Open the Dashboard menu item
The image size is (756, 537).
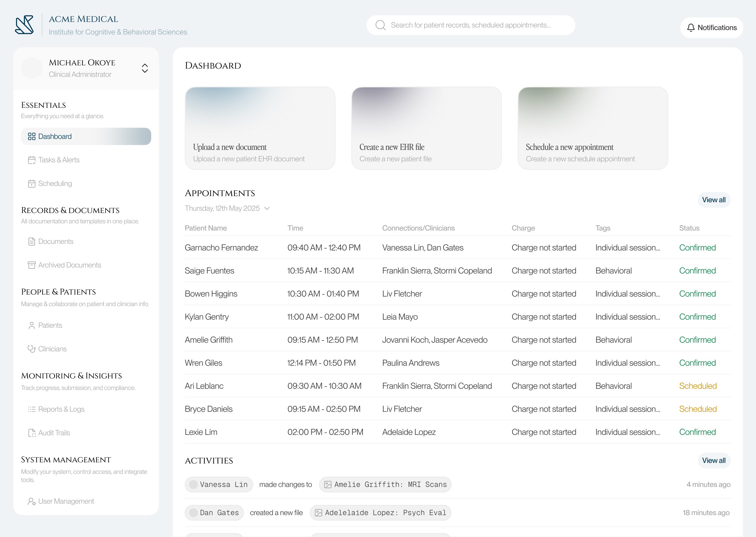pyautogui.click(x=86, y=137)
